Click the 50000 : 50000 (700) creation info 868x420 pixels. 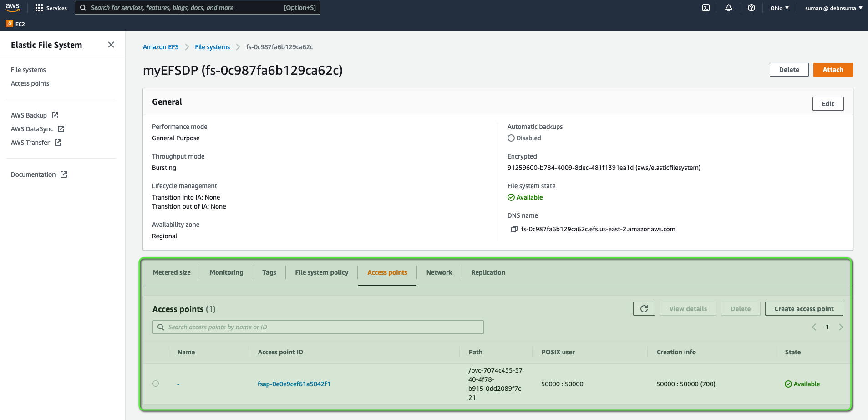point(686,384)
